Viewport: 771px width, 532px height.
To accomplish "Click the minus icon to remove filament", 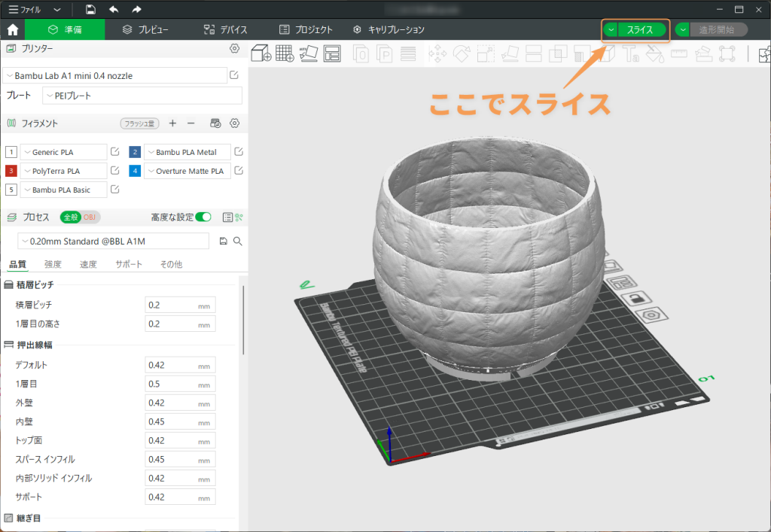I will (191, 123).
